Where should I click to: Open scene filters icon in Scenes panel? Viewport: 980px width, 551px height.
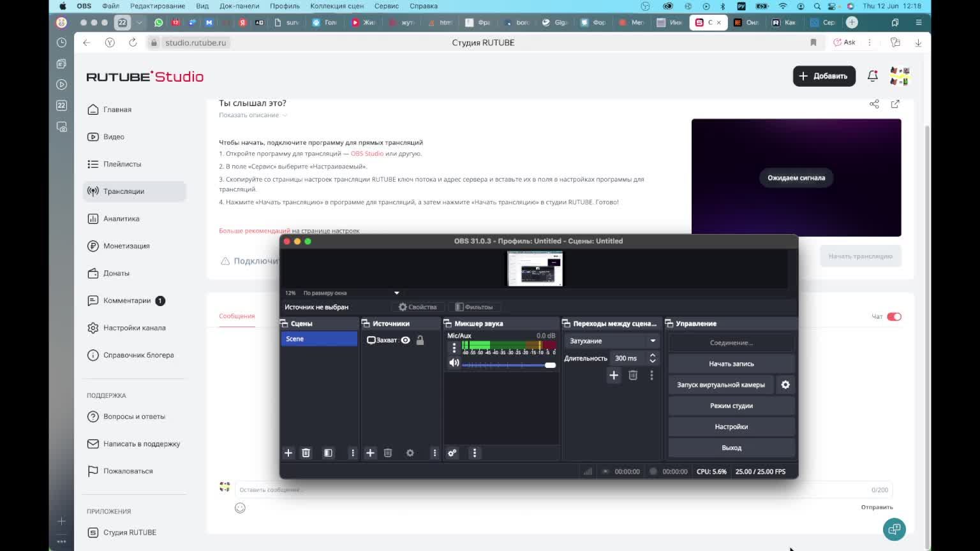[328, 453]
